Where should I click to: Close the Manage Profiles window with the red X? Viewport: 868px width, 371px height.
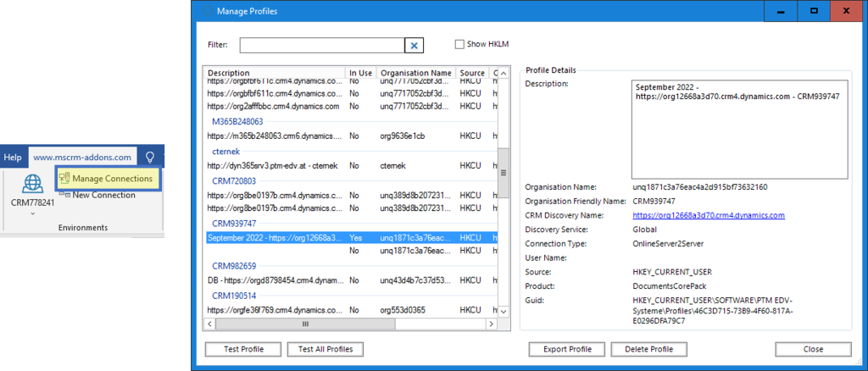tap(847, 11)
